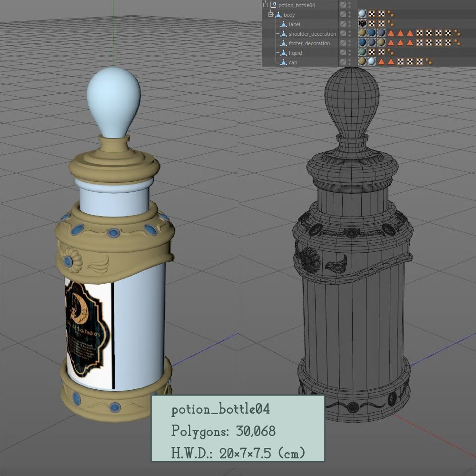Toggle visibility dots for label
This screenshot has width=476, height=476.
pos(350,24)
